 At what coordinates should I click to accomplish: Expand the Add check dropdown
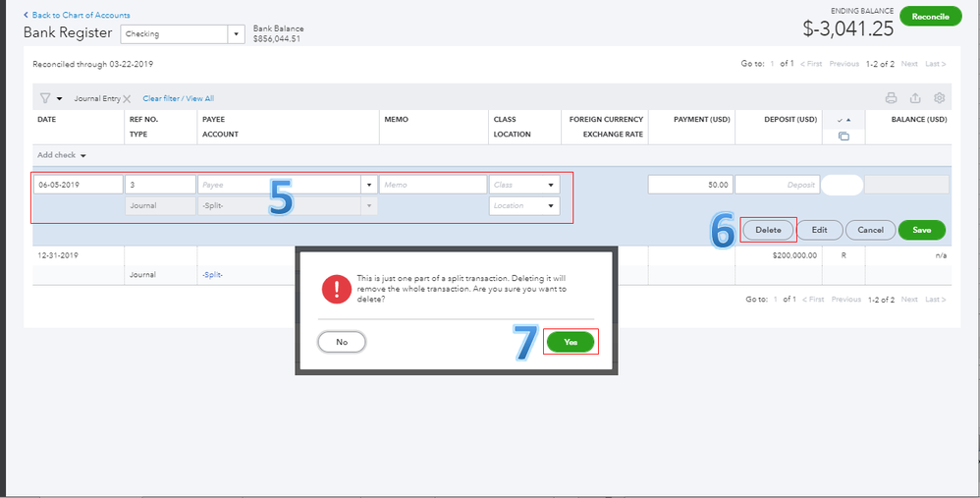click(83, 155)
